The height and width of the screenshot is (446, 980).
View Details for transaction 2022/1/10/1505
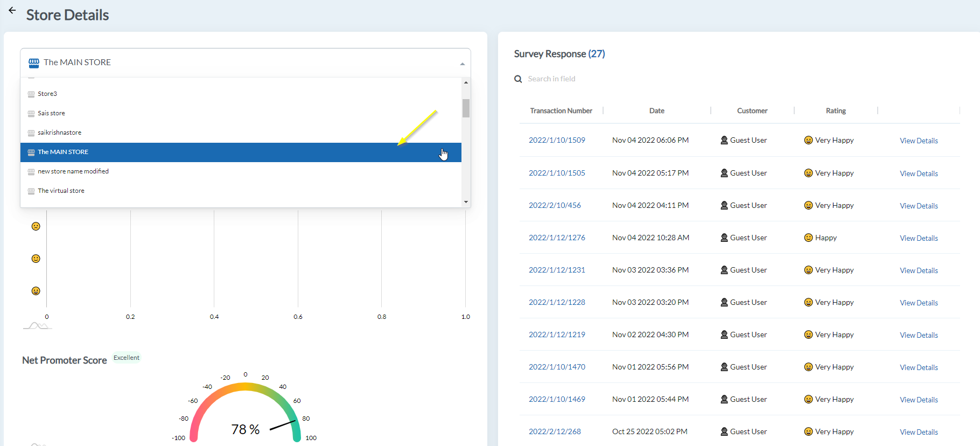click(x=919, y=173)
